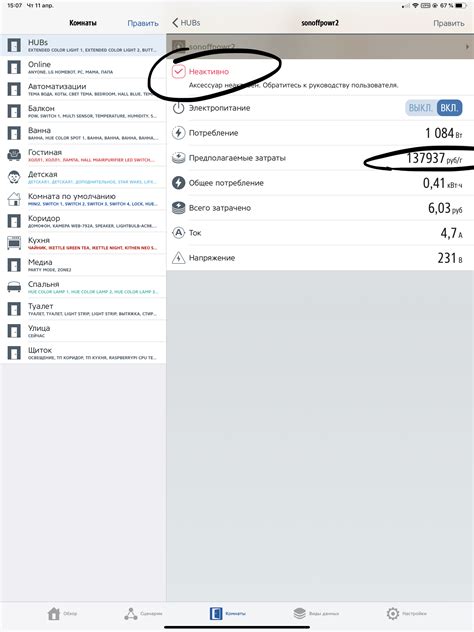Tap the lightning icon beside Потребление

178,133
